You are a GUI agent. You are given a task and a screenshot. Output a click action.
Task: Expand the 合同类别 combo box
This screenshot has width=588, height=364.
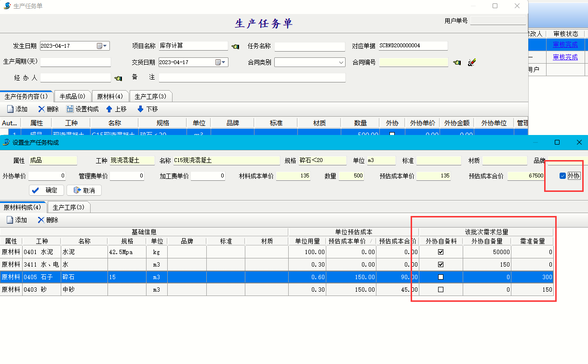click(341, 63)
